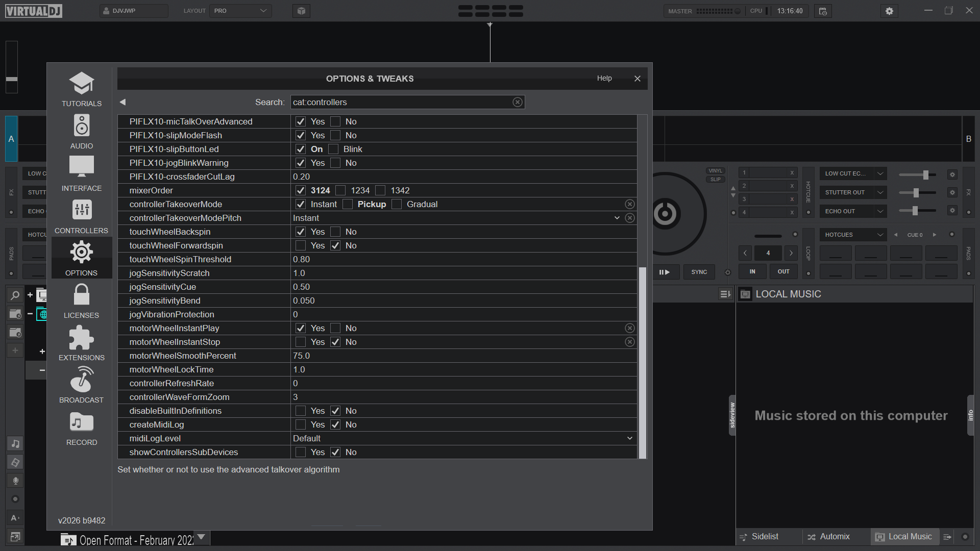Select the Local Music tab

point(904,537)
